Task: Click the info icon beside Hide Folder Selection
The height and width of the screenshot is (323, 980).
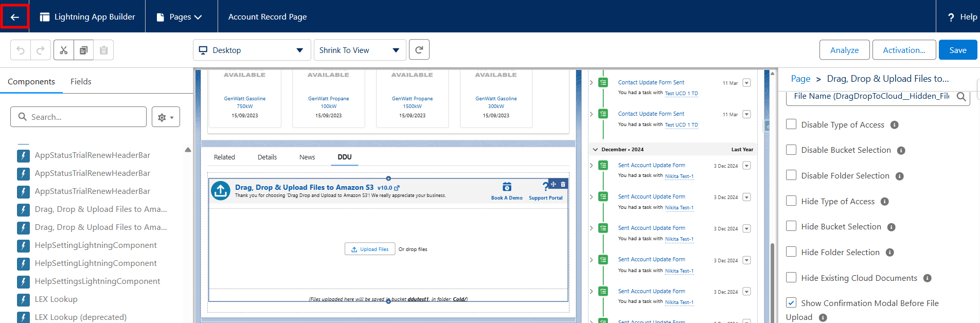Action: (890, 253)
